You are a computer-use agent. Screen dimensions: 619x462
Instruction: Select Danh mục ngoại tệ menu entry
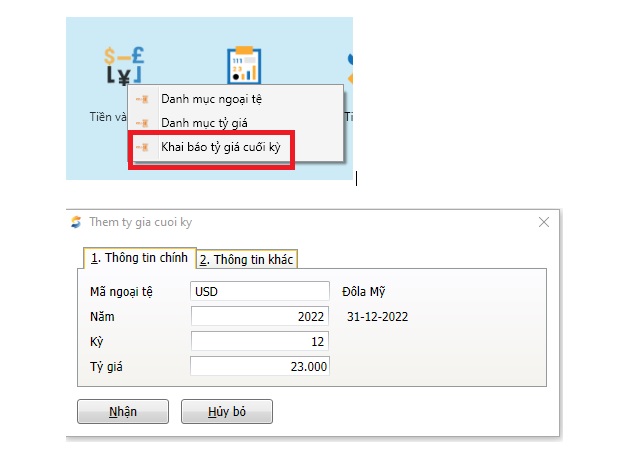[x=211, y=99]
